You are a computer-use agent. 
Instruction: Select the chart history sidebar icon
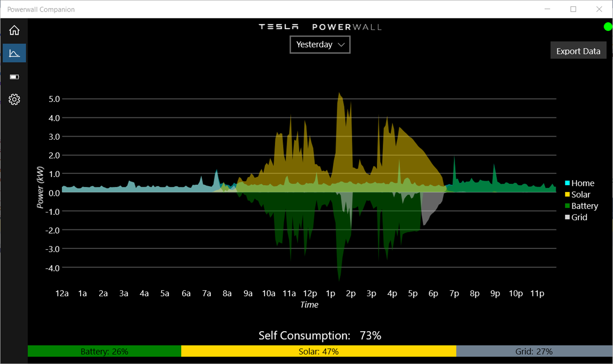tap(14, 53)
